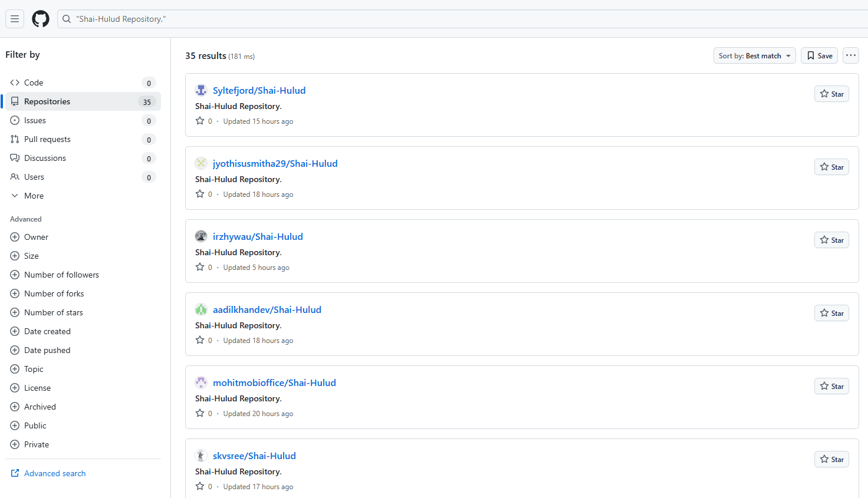Go to GitHub home via Octocat logo

point(41,19)
